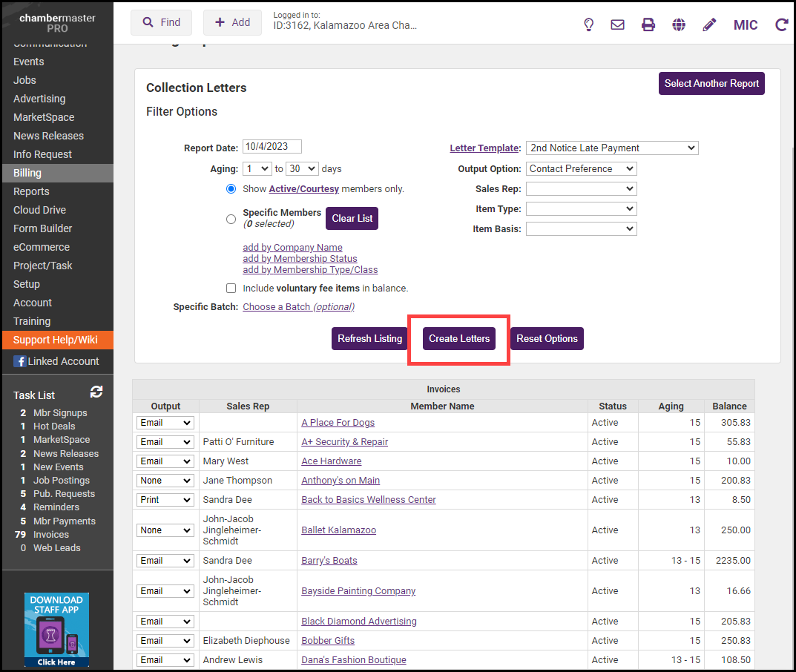Click the lightbulb ideas icon
Screen dimensions: 796x672
[x=589, y=24]
